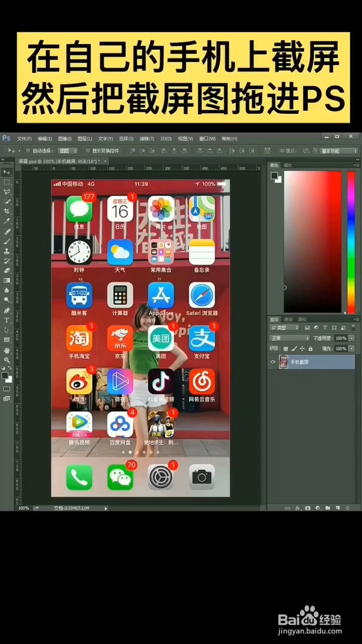Select the Clone Stamp tool
This screenshot has height=644, width=362.
click(7, 251)
